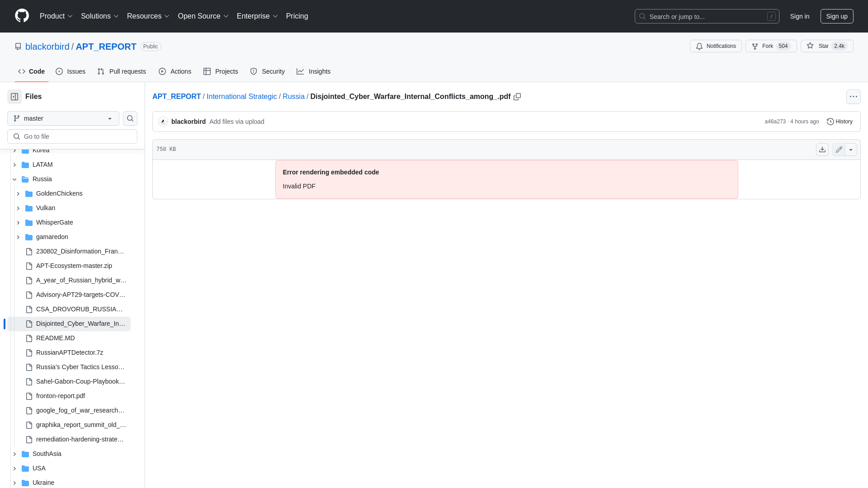Image resolution: width=868 pixels, height=488 pixels.
Task: Open APT-Ecosystem-master.zip file
Action: pyautogui.click(x=74, y=266)
